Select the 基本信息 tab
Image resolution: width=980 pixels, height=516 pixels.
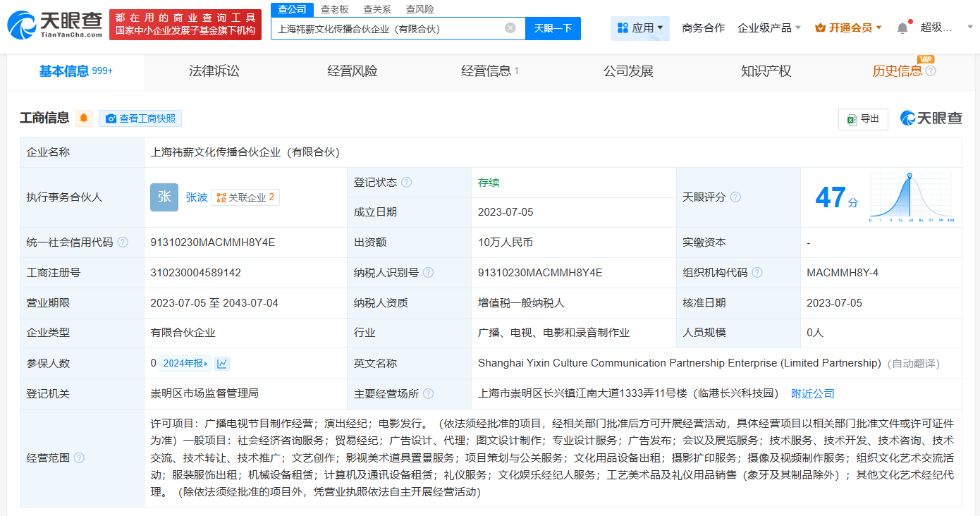coord(76,71)
